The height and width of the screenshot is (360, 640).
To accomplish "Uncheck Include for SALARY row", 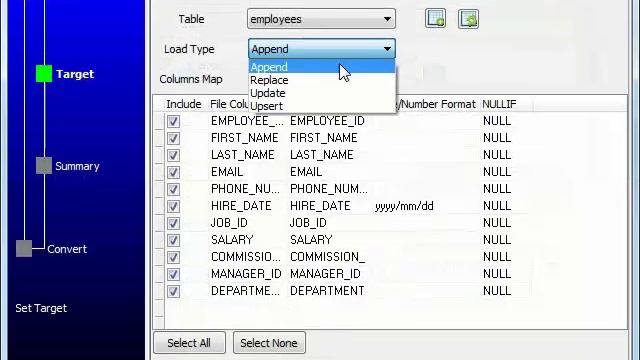I will [x=173, y=240].
